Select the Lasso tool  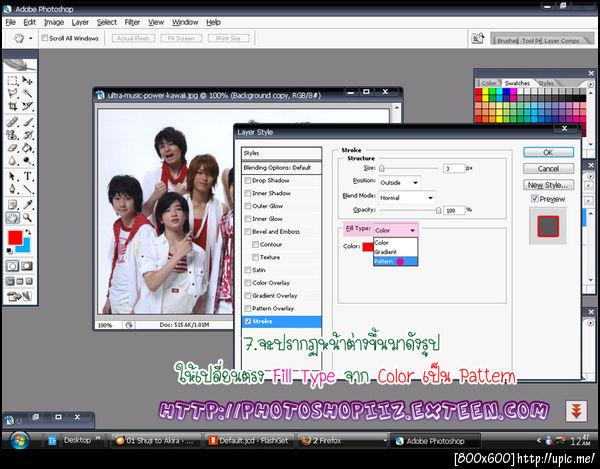pos(12,93)
